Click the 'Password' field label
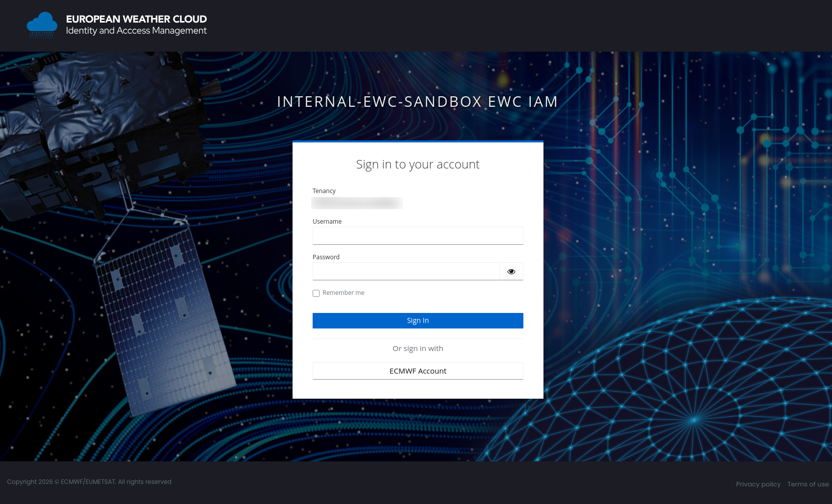Viewport: 832px width, 504px height. 326,257
